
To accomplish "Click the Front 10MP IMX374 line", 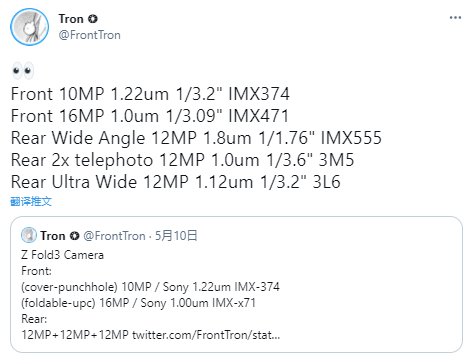I will pos(150,94).
